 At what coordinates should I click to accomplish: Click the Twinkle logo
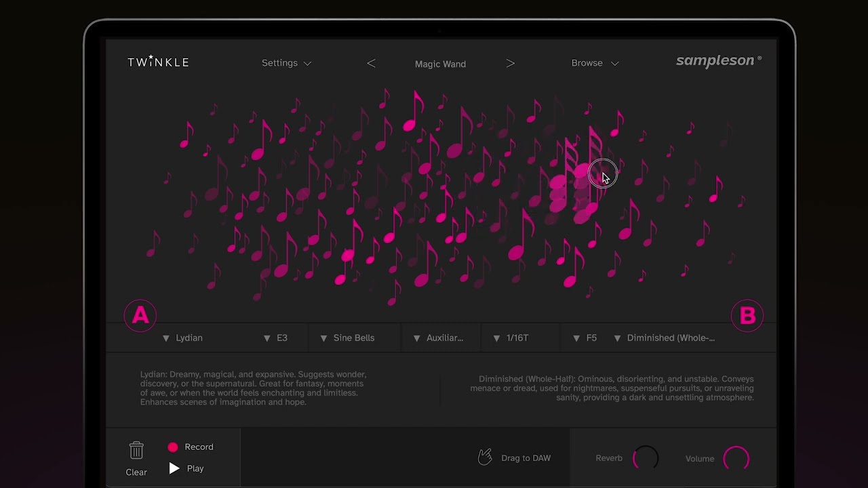(x=158, y=62)
